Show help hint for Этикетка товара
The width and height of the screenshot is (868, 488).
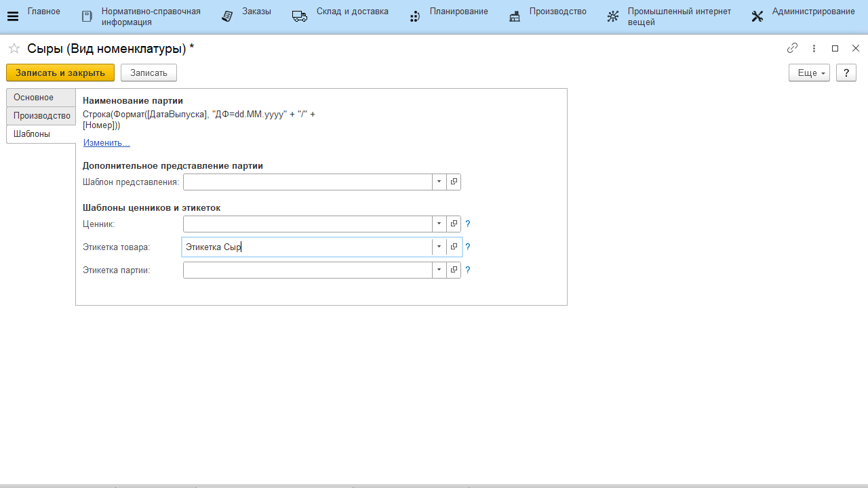[x=468, y=247]
